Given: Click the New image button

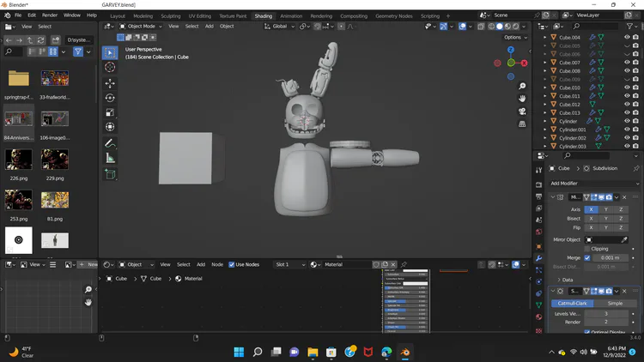Looking at the screenshot, I should point(88,265).
